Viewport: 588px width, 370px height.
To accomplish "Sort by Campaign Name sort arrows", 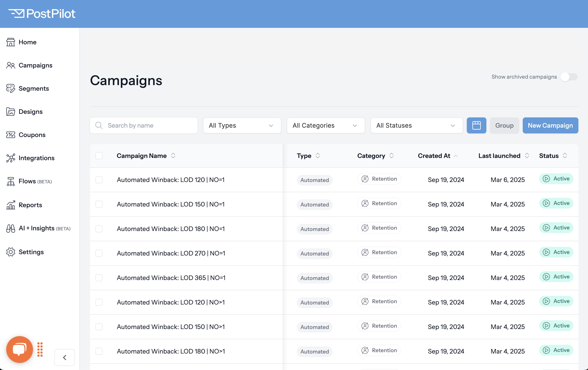I will (173, 156).
